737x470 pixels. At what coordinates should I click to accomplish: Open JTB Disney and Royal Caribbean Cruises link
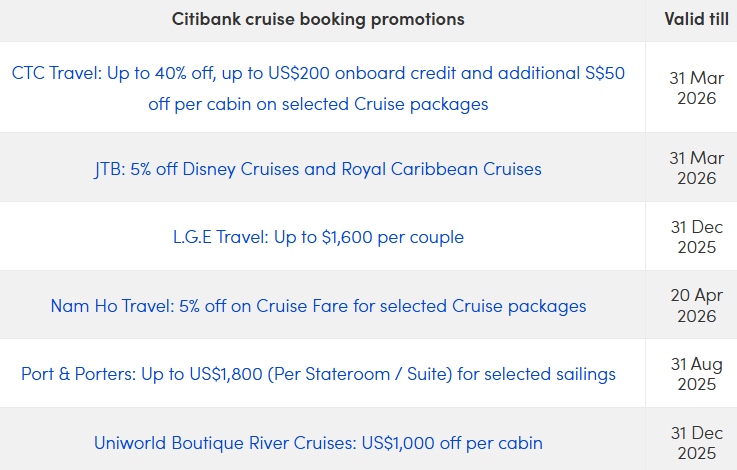click(318, 168)
